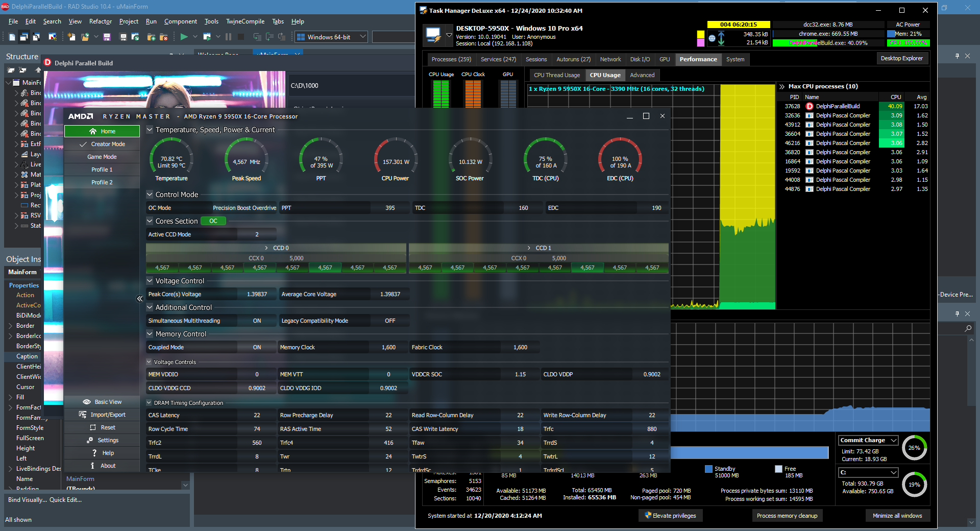The height and width of the screenshot is (531, 980).
Task: Select Profile 1 in Ryzen Master
Action: coord(102,170)
